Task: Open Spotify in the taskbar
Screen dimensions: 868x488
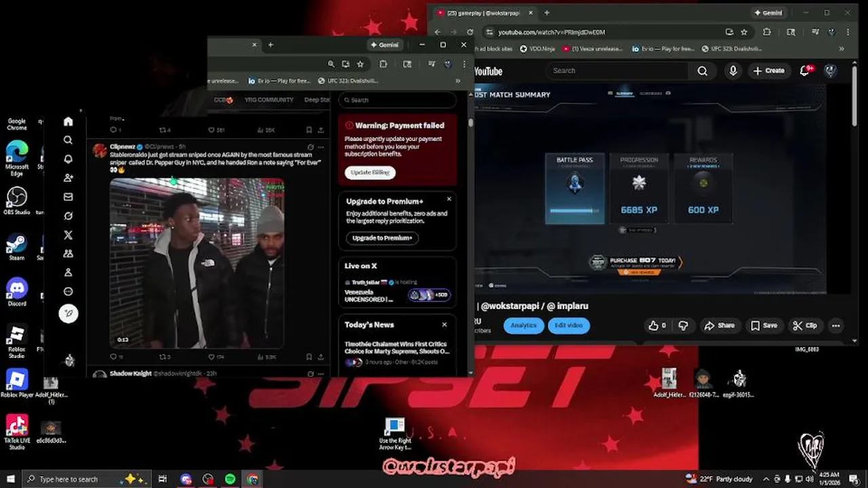Action: point(231,479)
